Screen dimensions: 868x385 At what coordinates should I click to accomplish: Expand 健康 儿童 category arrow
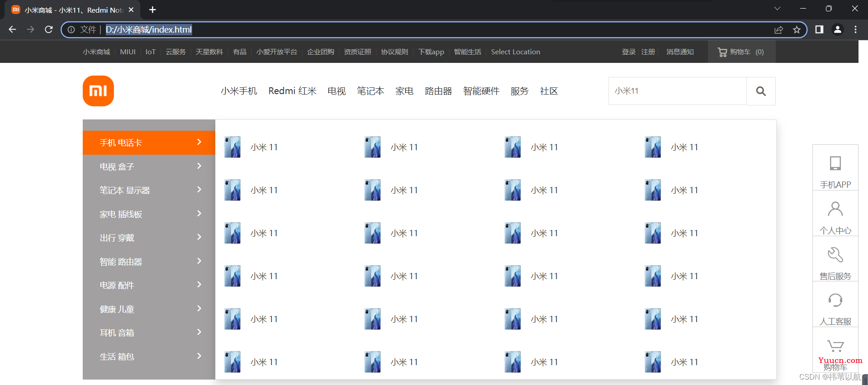tap(199, 309)
